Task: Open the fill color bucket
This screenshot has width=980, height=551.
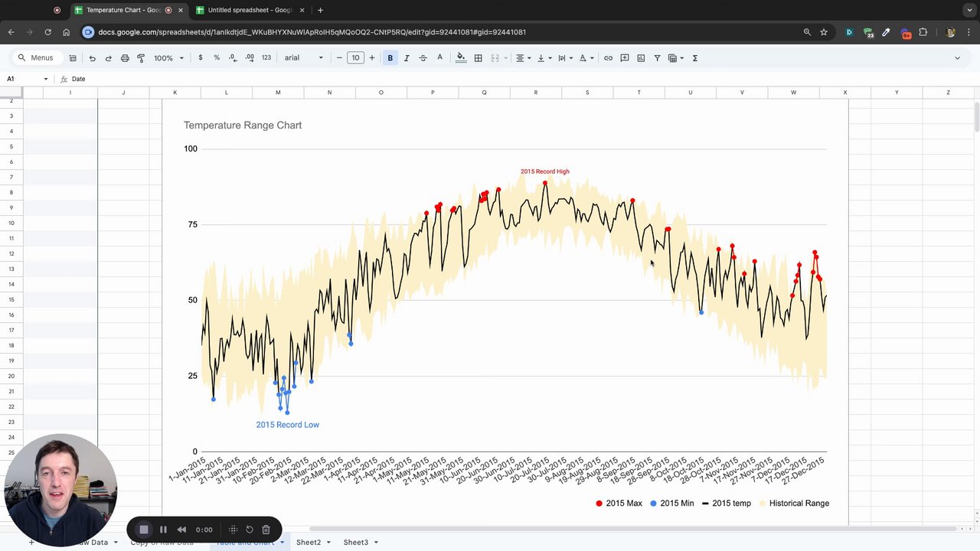Action: pos(461,58)
